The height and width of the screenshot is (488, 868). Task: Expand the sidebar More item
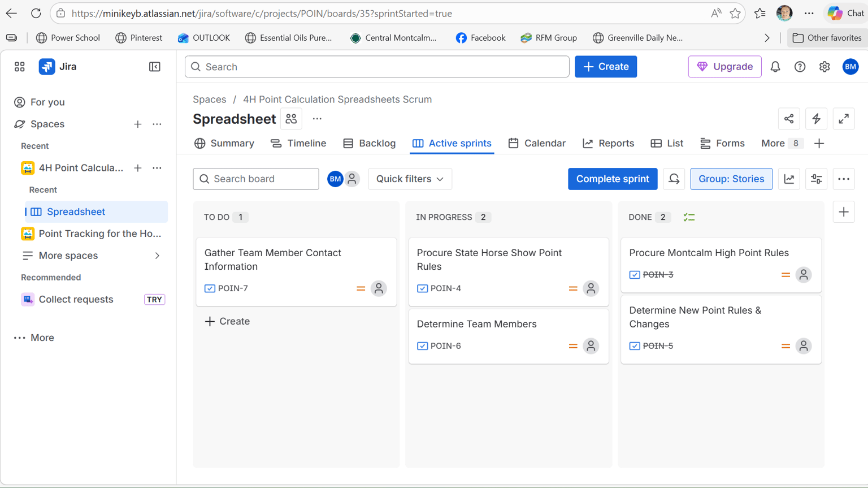[34, 338]
